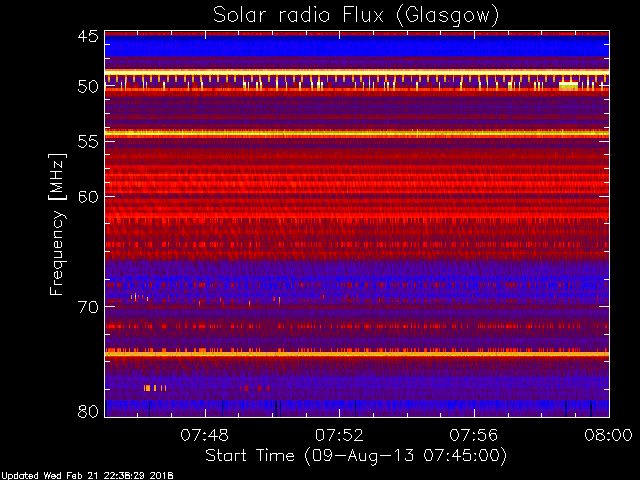Click the 'Start Time (09-Aug-13 07:45:00)' label

[356, 455]
